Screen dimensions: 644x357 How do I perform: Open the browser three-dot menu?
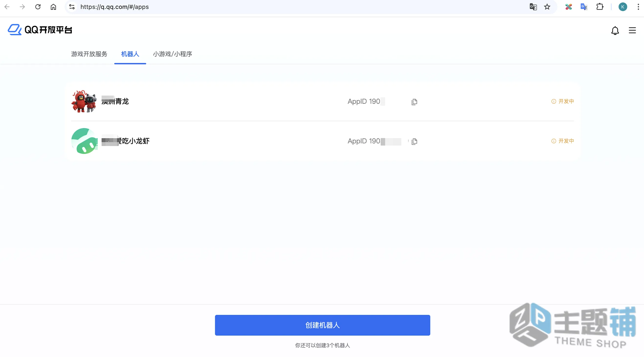point(638,7)
